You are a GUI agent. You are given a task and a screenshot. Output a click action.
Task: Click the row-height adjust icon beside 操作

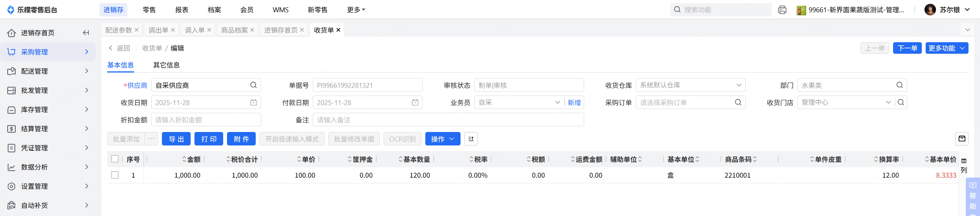471,139
